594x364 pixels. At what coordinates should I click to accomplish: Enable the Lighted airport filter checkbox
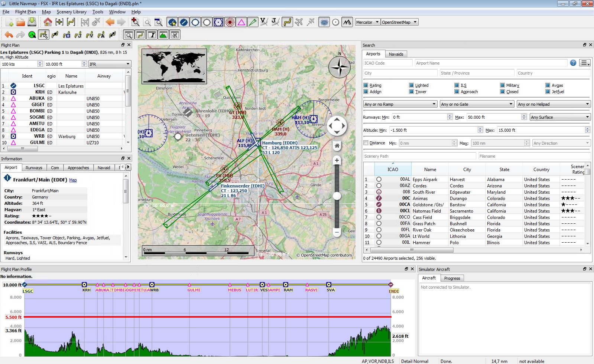[x=412, y=85]
